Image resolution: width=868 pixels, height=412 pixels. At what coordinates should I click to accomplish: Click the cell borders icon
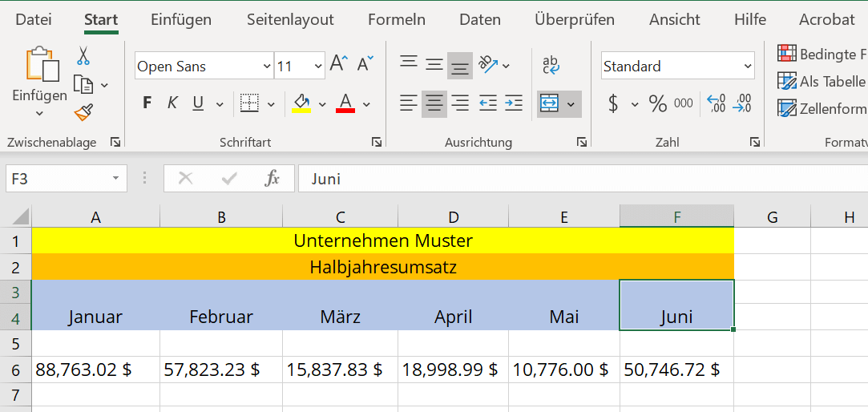250,103
